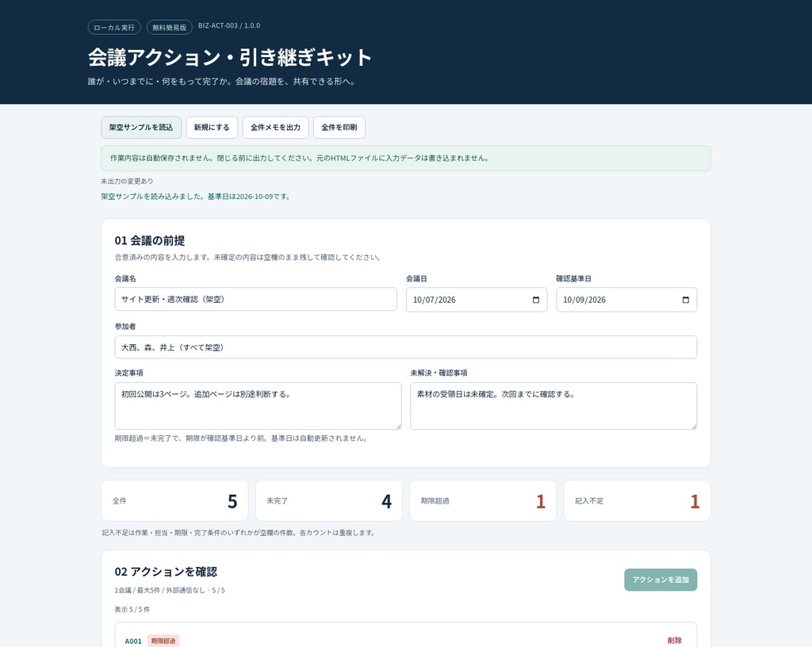Click the 01 会議の前提 heading
812x647 pixels.
[150, 241]
